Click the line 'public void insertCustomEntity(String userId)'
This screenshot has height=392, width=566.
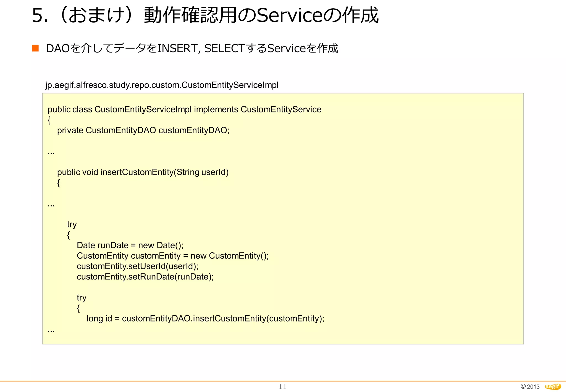pos(143,172)
